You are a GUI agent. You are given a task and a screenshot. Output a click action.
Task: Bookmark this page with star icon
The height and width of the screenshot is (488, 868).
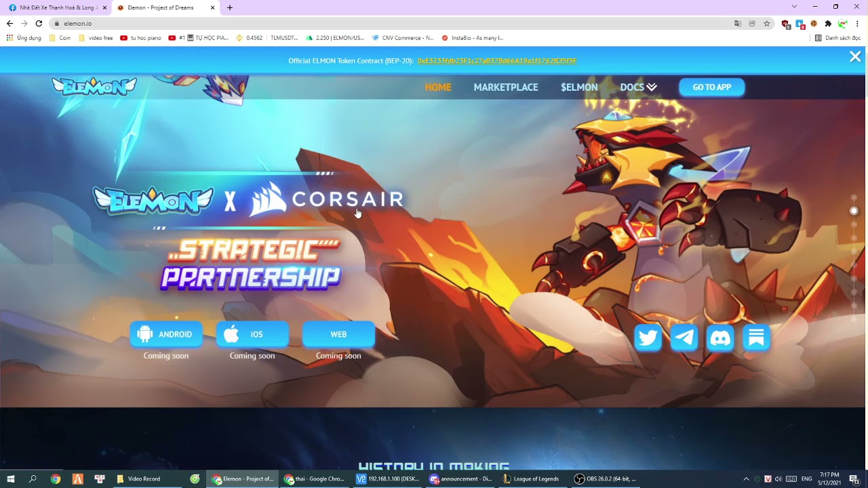[x=767, y=23]
